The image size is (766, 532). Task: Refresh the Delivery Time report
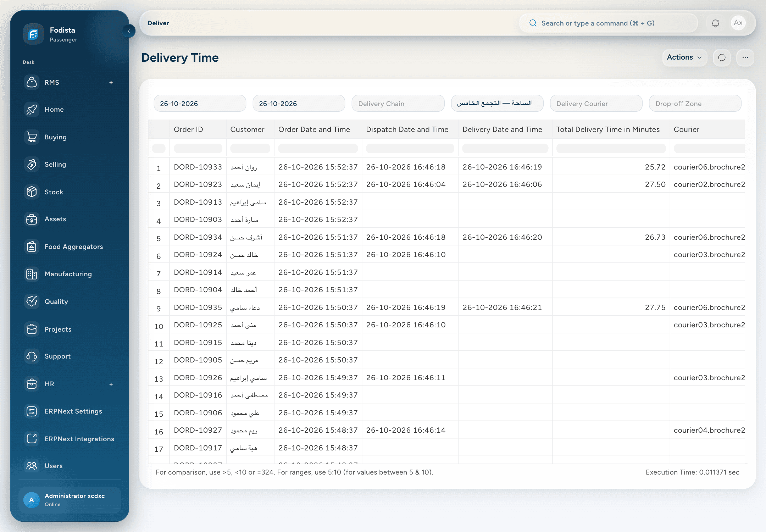722,57
